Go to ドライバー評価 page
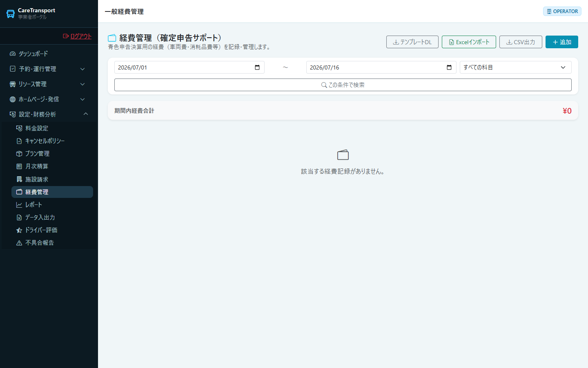Image resolution: width=588 pixels, height=368 pixels. (x=52, y=230)
